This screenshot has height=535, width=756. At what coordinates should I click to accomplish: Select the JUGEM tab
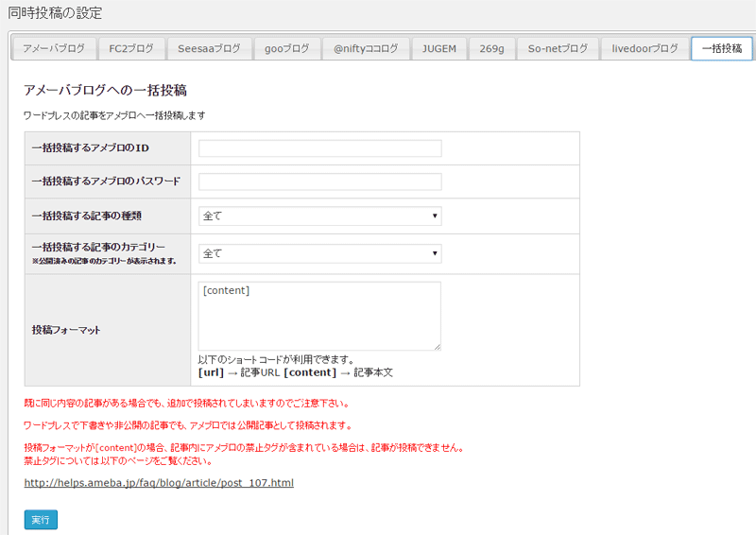point(438,48)
